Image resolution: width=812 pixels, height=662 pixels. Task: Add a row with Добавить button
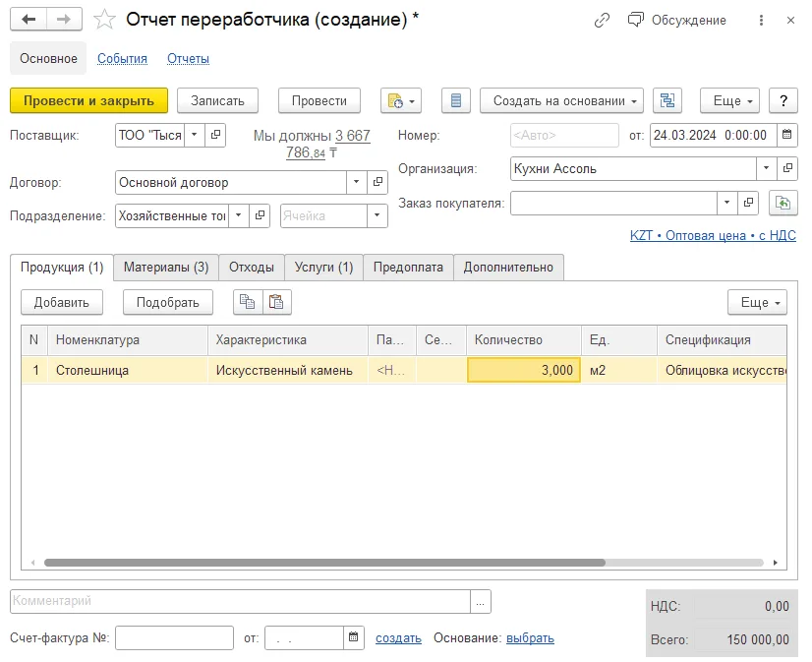[x=62, y=302]
